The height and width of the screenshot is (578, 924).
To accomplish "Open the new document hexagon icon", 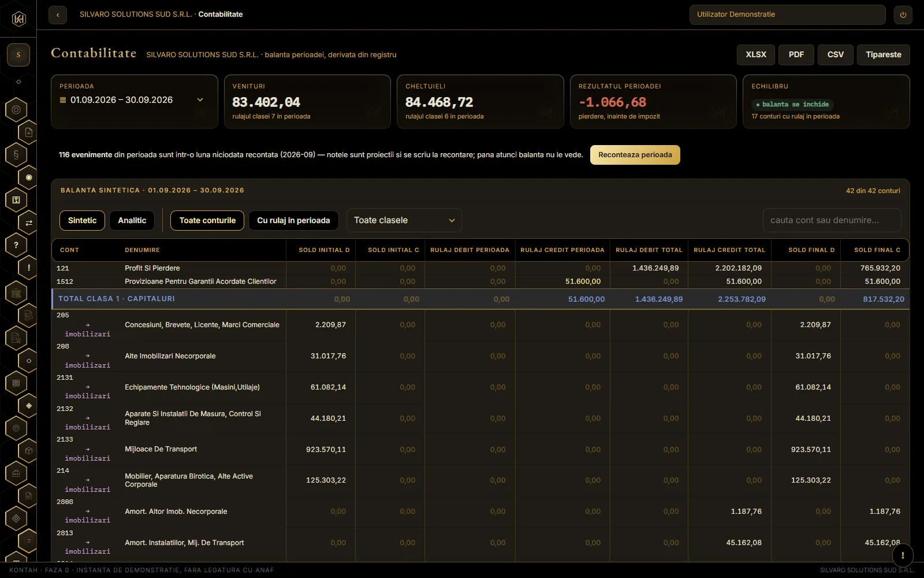I will point(29,132).
